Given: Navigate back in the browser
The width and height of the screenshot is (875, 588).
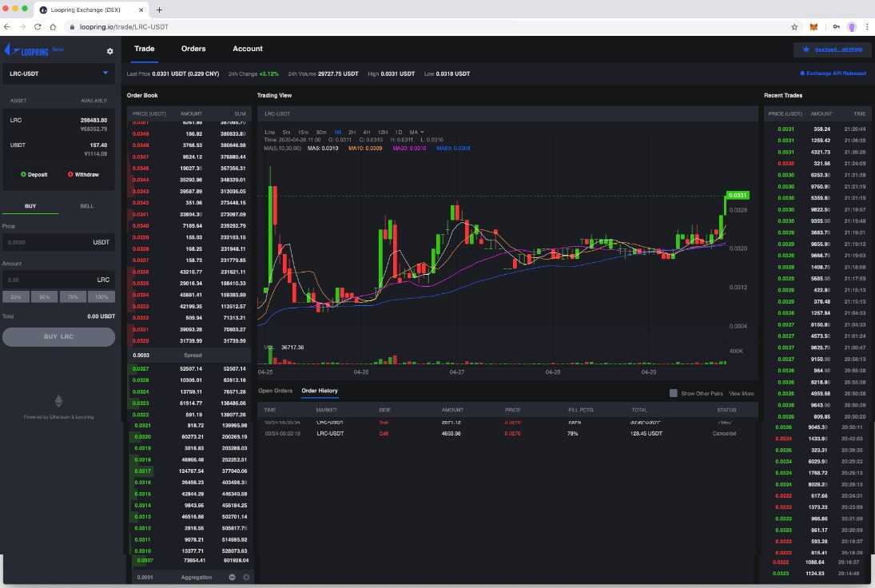Looking at the screenshot, I should (6, 27).
